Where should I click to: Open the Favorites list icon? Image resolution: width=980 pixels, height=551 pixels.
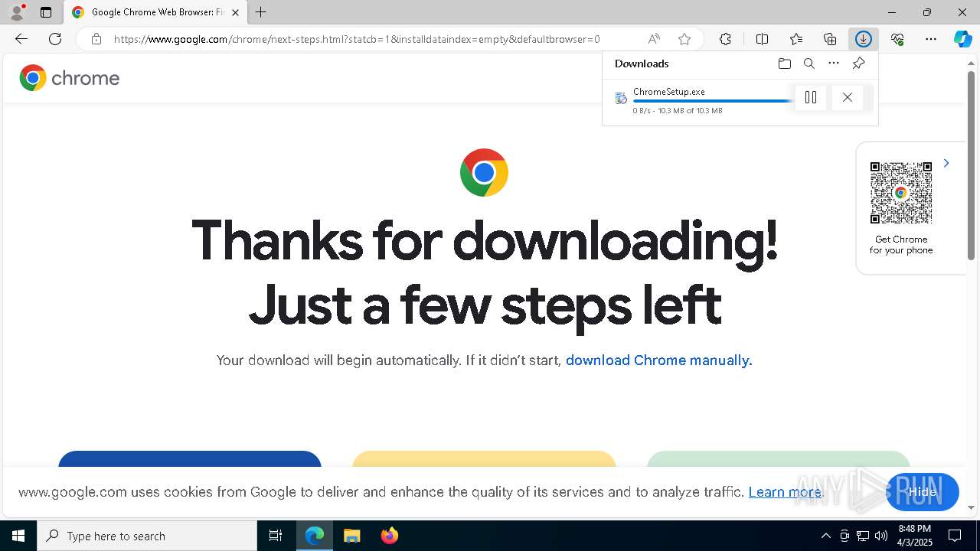pos(796,39)
